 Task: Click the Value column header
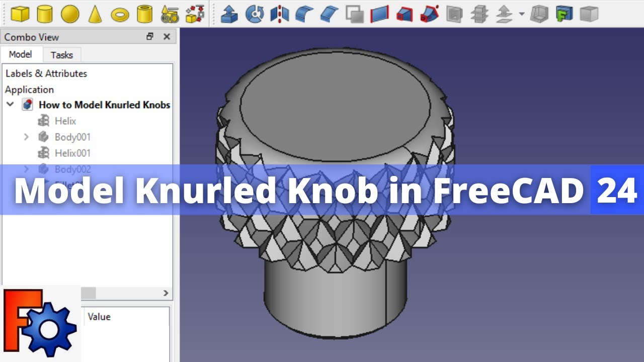tap(99, 317)
